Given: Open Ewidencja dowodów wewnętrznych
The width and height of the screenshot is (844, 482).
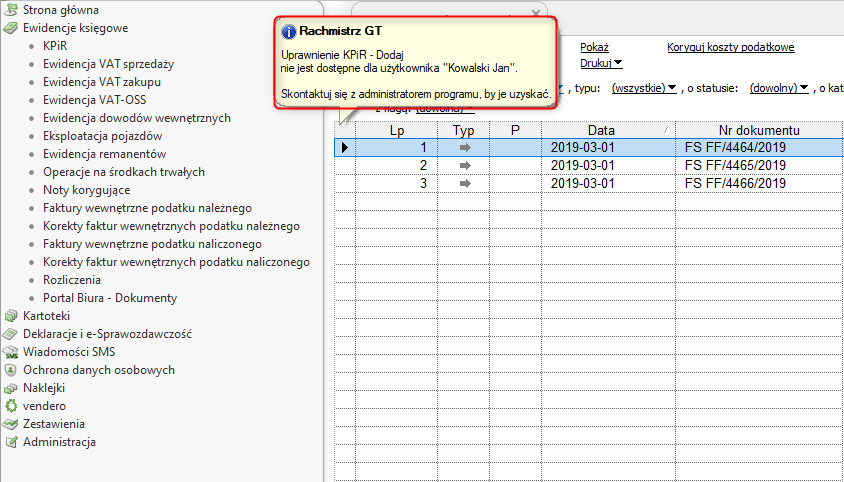Looking at the screenshot, I should [137, 118].
